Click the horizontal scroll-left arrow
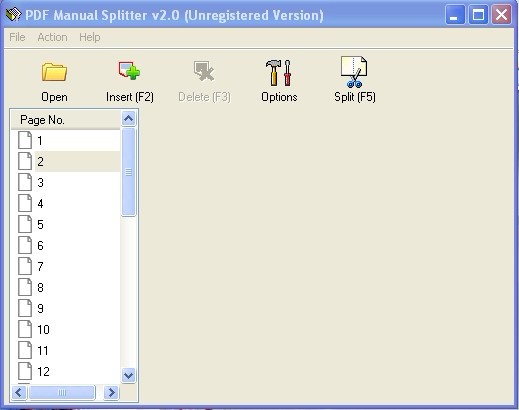The width and height of the screenshot is (519, 410). pyautogui.click(x=19, y=392)
